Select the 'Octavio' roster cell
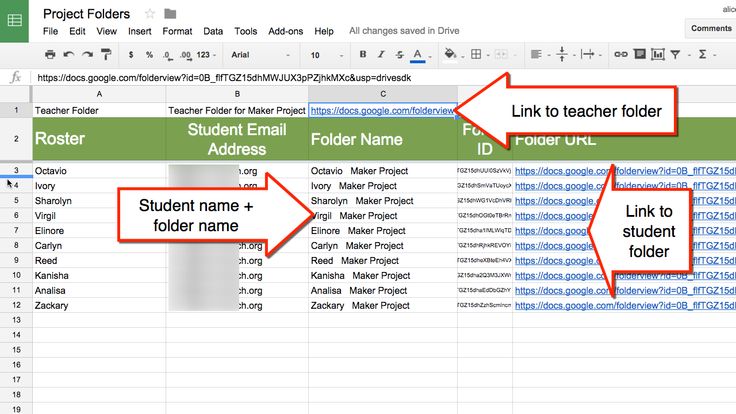This screenshot has width=736, height=414. (99, 171)
